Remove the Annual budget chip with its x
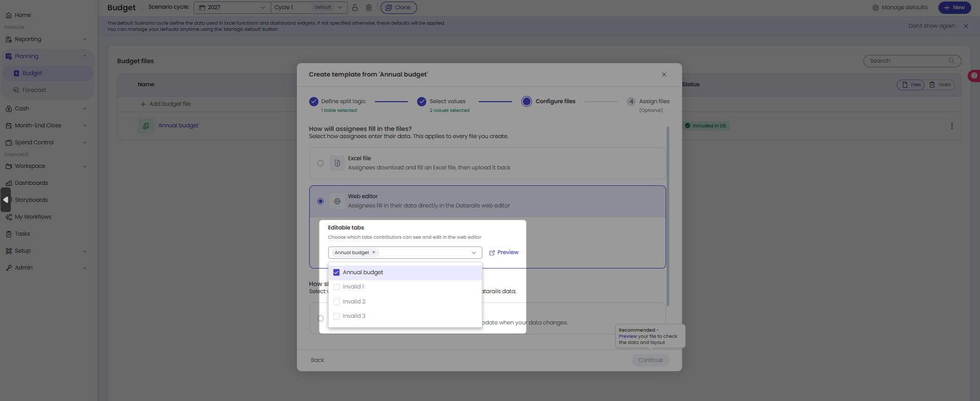Viewport: 980px width, 401px height. coord(374,253)
